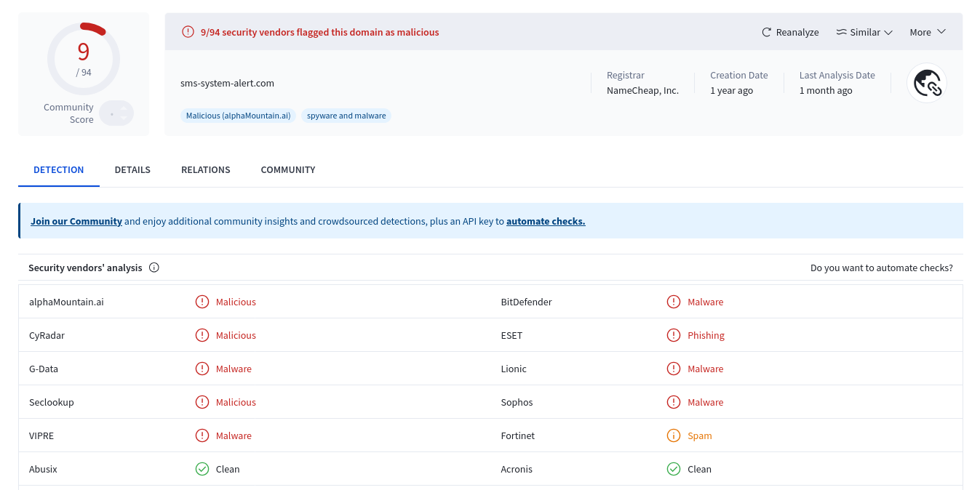This screenshot has height=490, width=980.
Task: Click the green clean checkmark beside Abusix
Action: [202, 469]
